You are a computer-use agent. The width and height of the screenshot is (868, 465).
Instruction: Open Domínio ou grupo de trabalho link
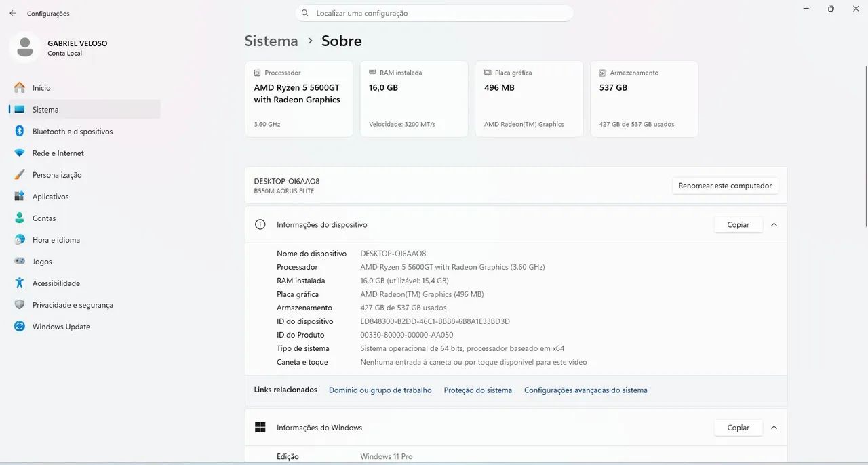click(x=380, y=390)
